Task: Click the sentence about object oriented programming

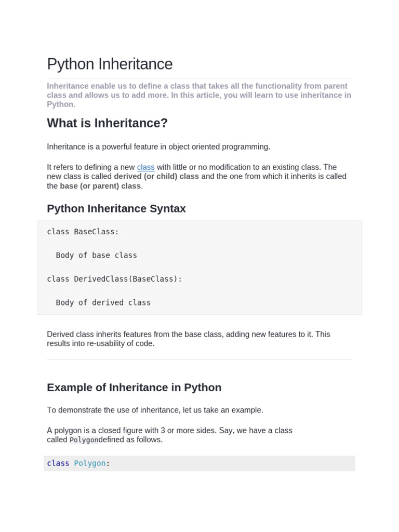Action: click(158, 147)
